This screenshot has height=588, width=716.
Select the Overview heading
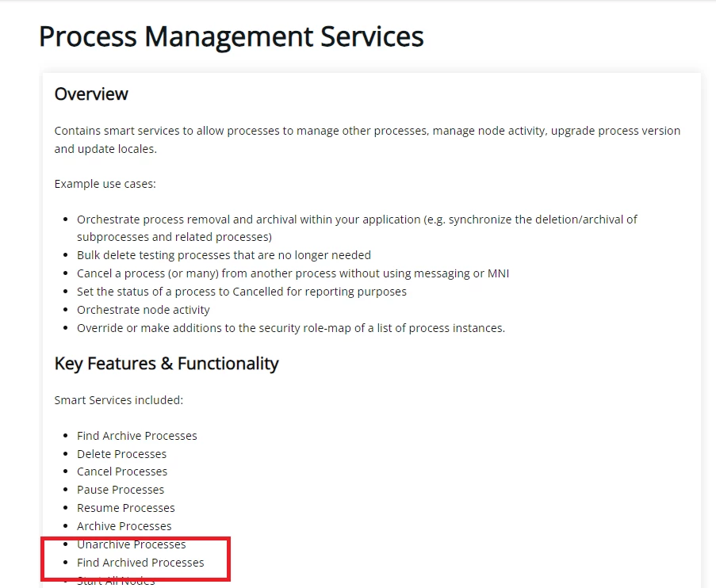pos(91,94)
